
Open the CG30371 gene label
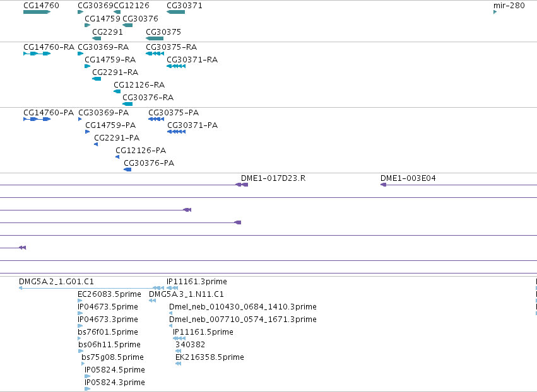(x=185, y=6)
